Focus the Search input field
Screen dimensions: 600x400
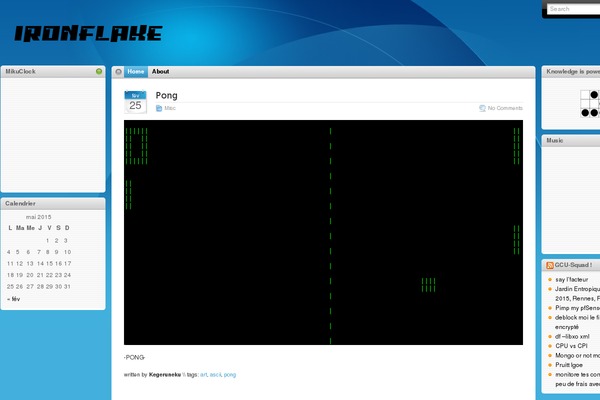[x=574, y=9]
